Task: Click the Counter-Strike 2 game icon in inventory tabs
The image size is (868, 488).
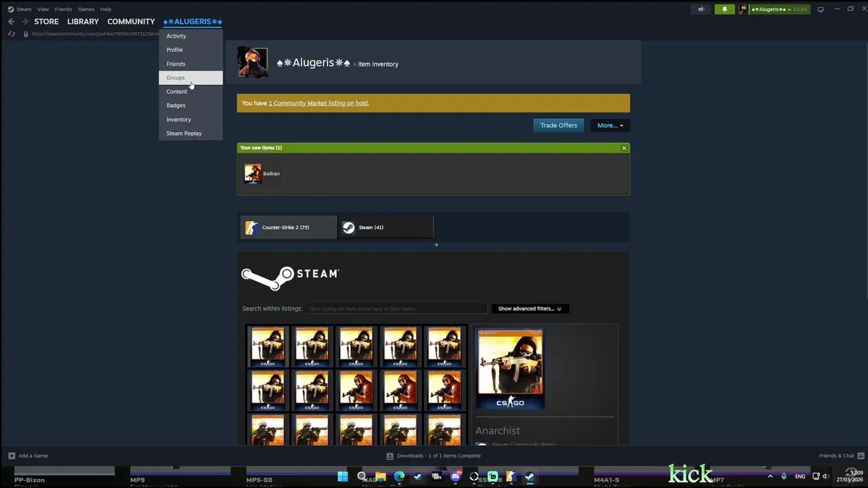Action: click(252, 228)
